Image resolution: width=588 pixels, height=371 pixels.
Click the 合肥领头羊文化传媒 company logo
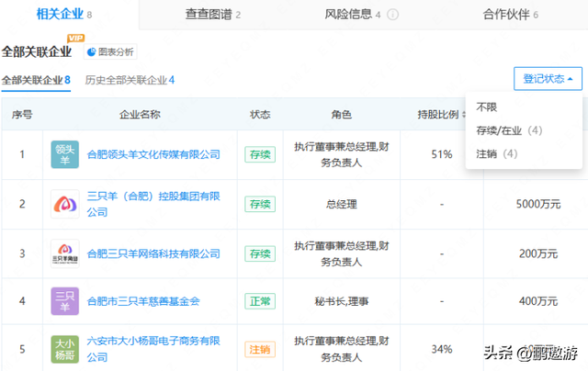point(65,154)
